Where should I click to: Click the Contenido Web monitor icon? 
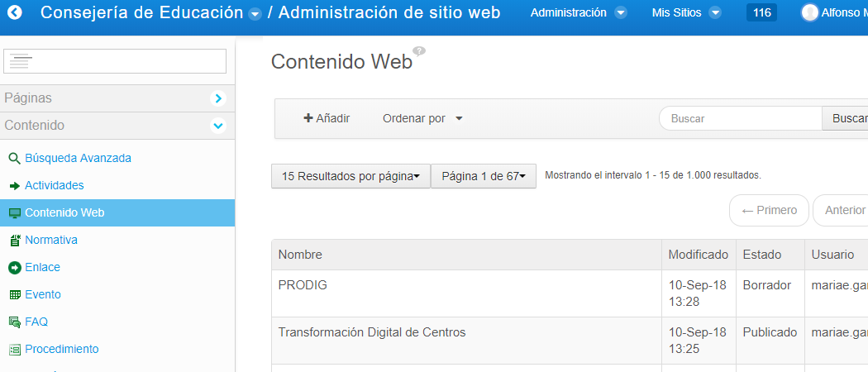[x=15, y=213]
